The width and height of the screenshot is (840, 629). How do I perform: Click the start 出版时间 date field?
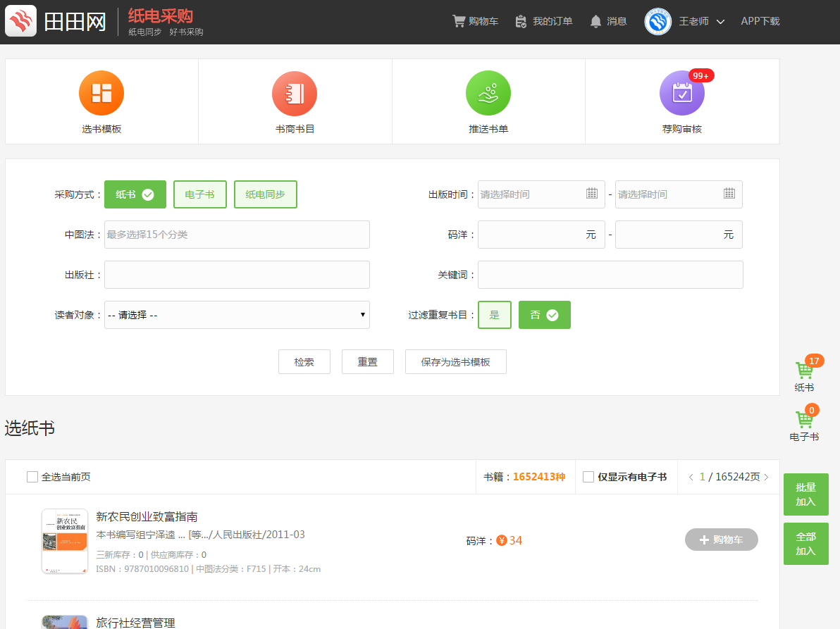click(x=541, y=194)
